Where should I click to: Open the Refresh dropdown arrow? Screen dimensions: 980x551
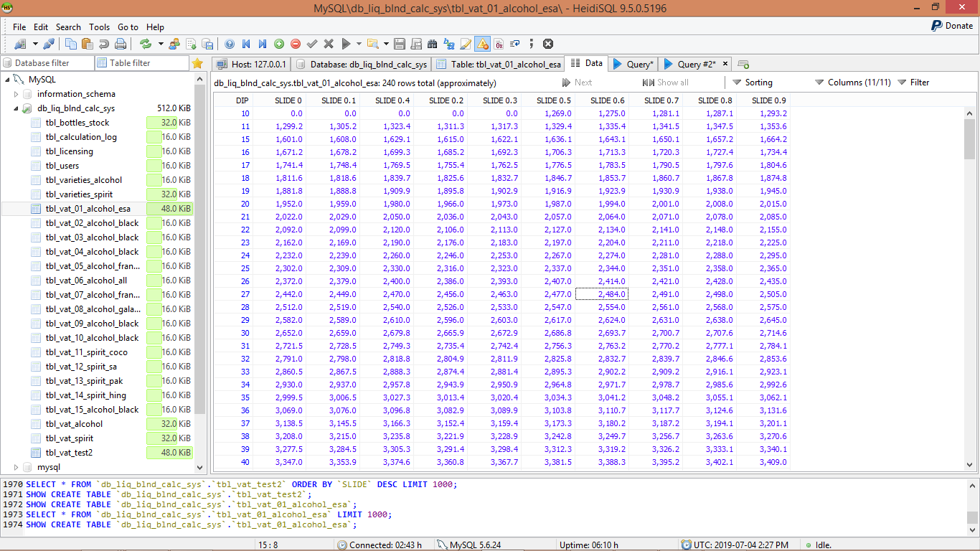tap(161, 44)
